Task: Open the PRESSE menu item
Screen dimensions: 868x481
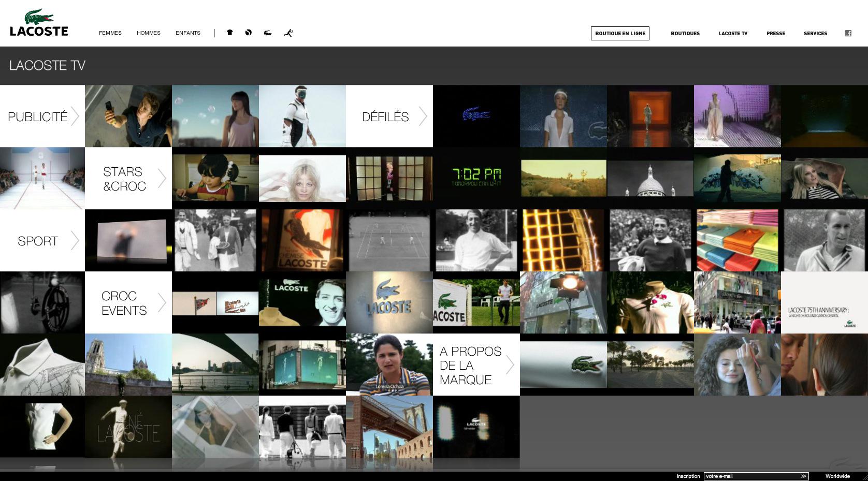Action: [x=776, y=34]
